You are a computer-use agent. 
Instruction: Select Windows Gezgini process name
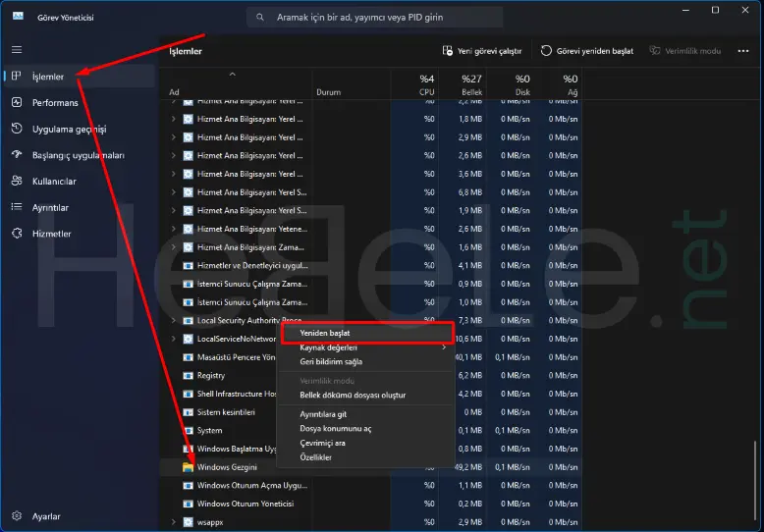(x=227, y=467)
